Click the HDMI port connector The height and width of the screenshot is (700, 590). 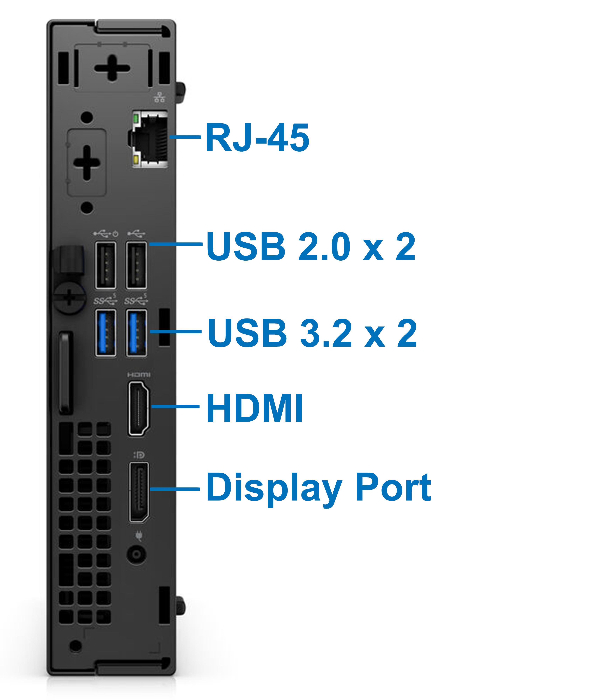(139, 408)
